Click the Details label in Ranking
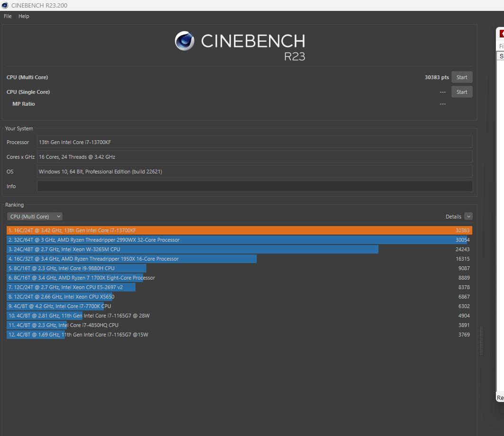The image size is (504, 436). point(453,217)
